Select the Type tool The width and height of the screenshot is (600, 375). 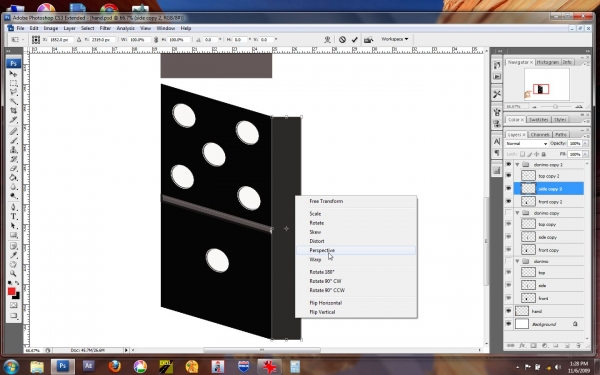coord(13,217)
